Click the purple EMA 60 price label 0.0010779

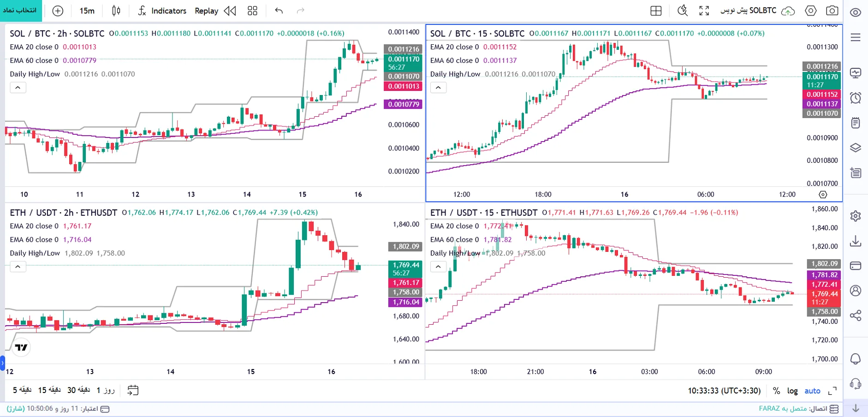pos(403,105)
